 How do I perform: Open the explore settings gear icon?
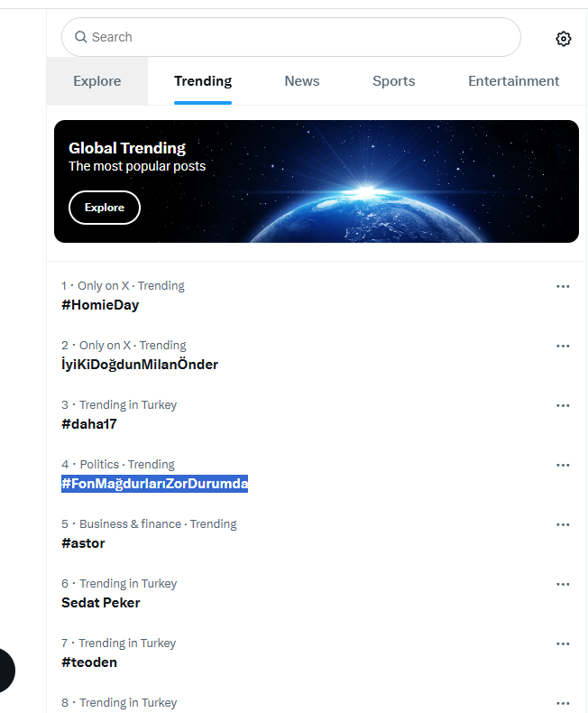coord(564,39)
